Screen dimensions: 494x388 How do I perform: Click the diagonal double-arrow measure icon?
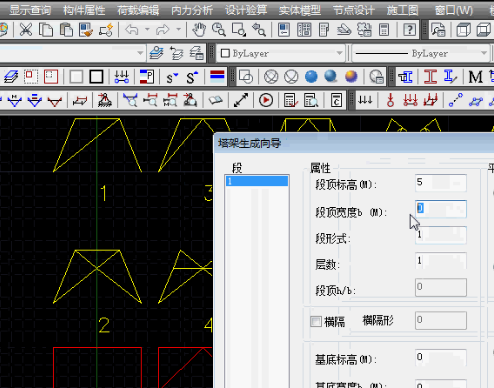point(241,100)
